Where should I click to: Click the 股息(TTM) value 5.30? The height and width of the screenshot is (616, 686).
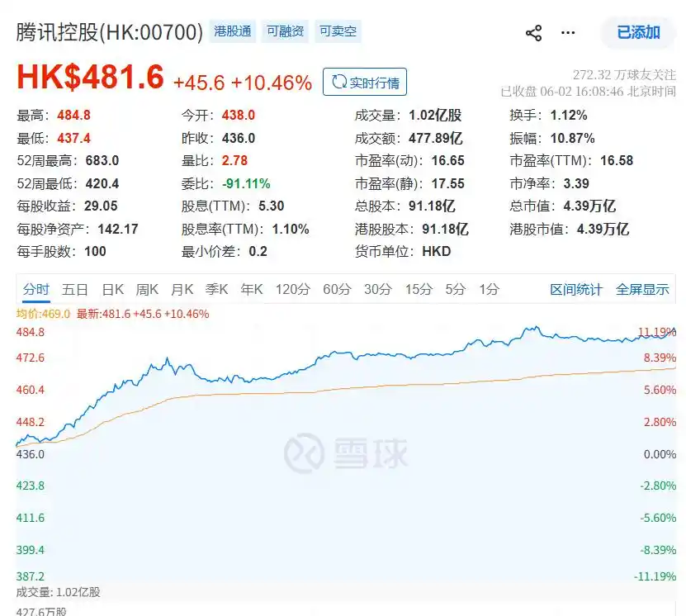[x=272, y=206]
